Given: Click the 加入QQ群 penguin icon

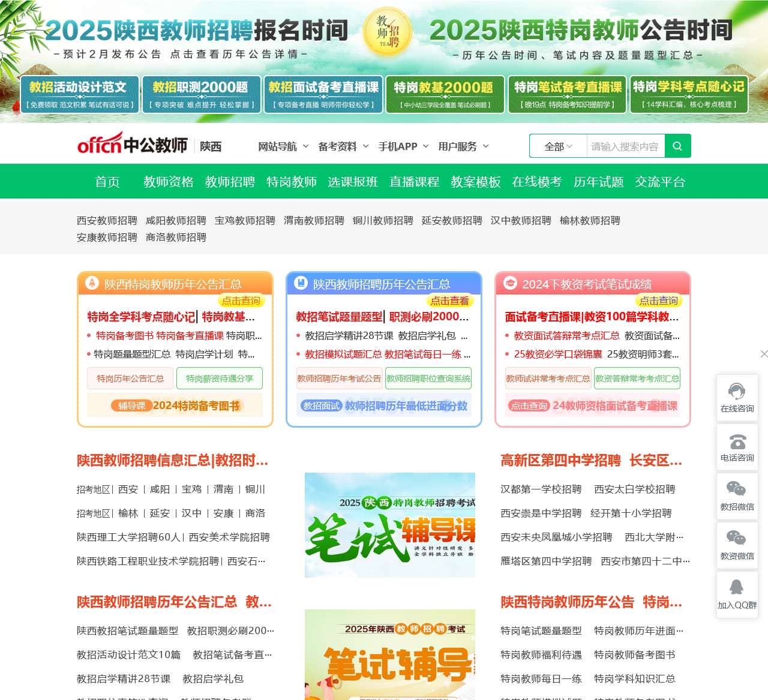Looking at the screenshot, I should [737, 587].
